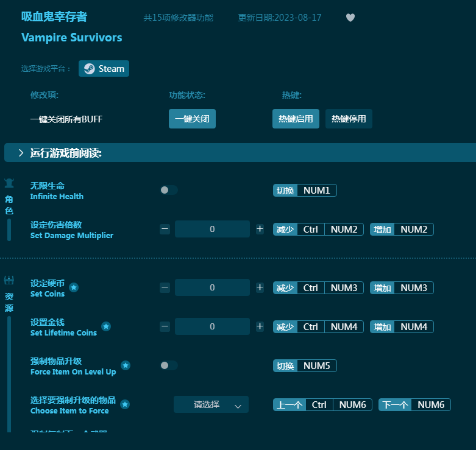Increase Set Damage Multiplier with plus
476x450 pixels.
pyautogui.click(x=260, y=229)
